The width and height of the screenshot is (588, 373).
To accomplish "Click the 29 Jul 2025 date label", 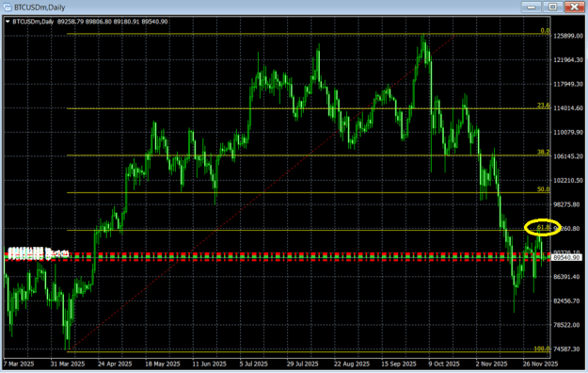I will 303,364.
